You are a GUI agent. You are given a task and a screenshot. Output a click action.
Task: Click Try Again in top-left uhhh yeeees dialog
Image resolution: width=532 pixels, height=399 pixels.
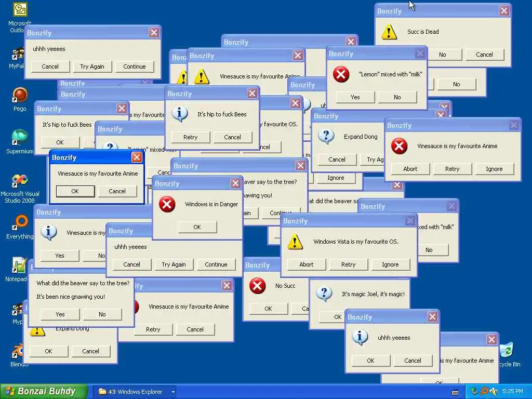point(92,66)
